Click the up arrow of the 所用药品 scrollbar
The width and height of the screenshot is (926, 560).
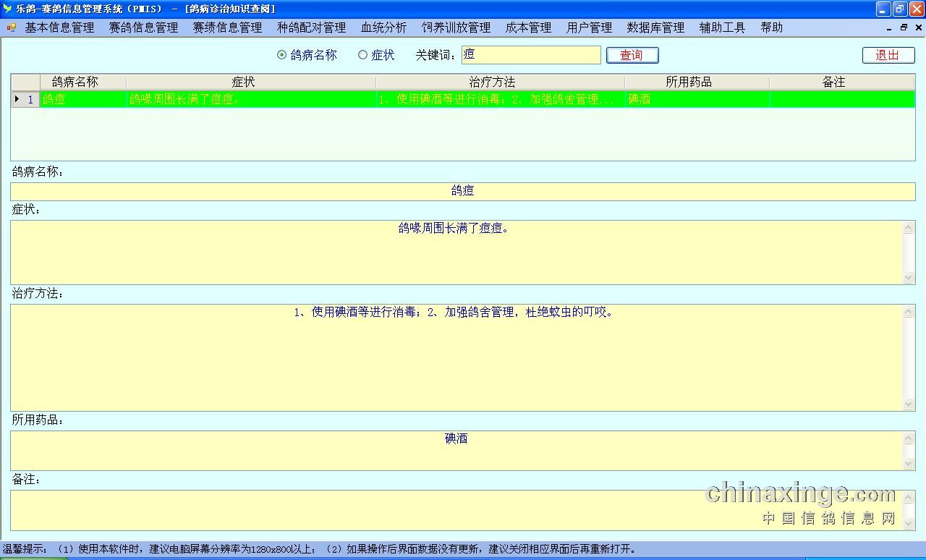pyautogui.click(x=909, y=438)
